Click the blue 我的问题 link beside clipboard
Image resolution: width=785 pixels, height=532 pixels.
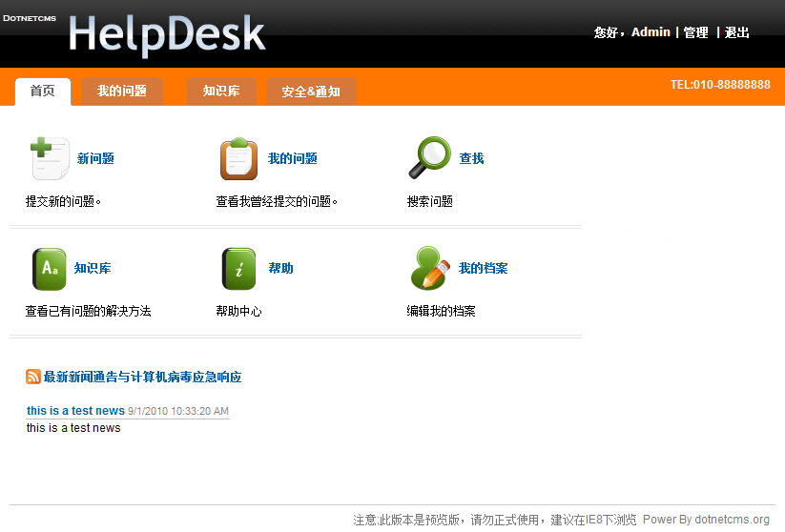pos(293,158)
